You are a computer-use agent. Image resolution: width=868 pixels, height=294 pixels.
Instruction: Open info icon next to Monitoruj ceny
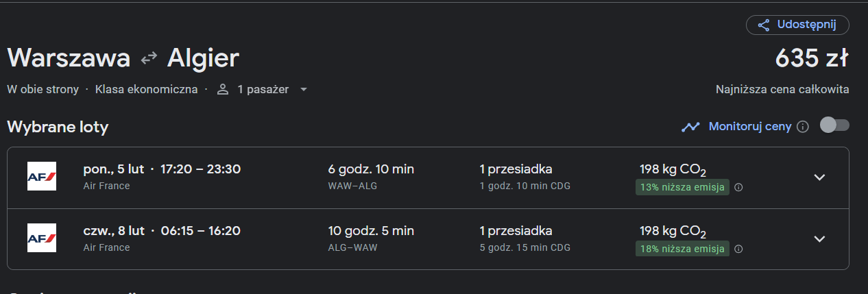point(803,127)
